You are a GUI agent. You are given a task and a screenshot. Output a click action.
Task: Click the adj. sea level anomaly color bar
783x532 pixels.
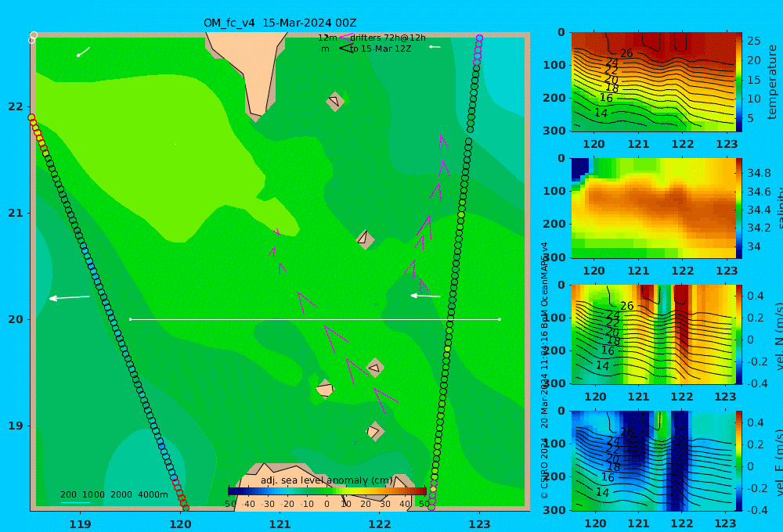click(x=327, y=491)
